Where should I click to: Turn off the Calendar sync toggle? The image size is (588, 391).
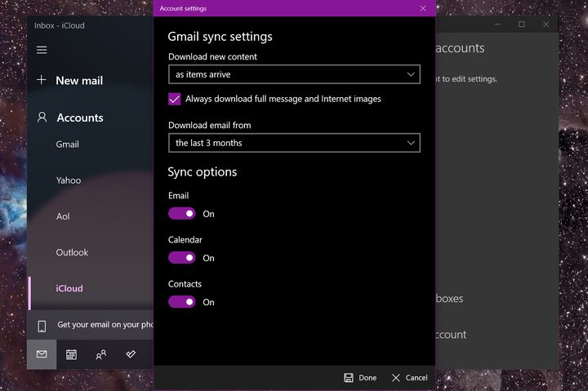(x=182, y=258)
